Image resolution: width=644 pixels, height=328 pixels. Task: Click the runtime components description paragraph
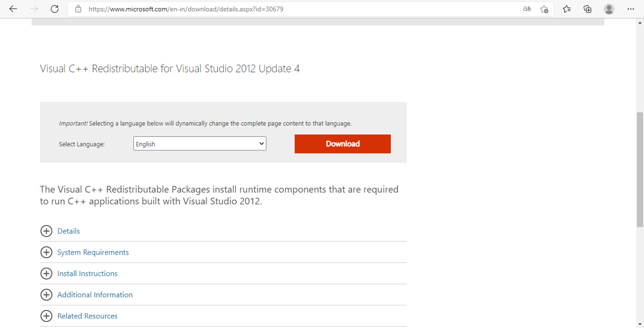point(219,195)
